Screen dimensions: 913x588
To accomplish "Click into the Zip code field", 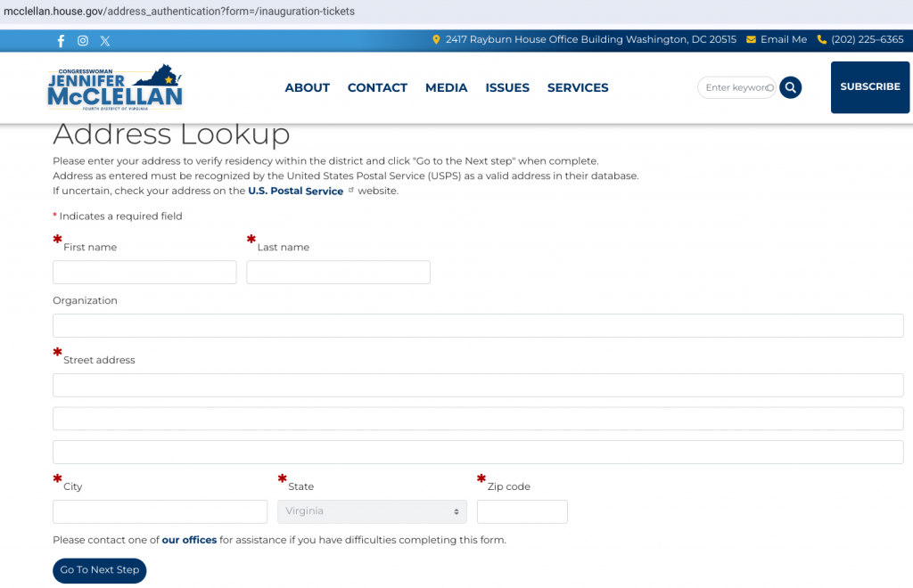I will 522,511.
